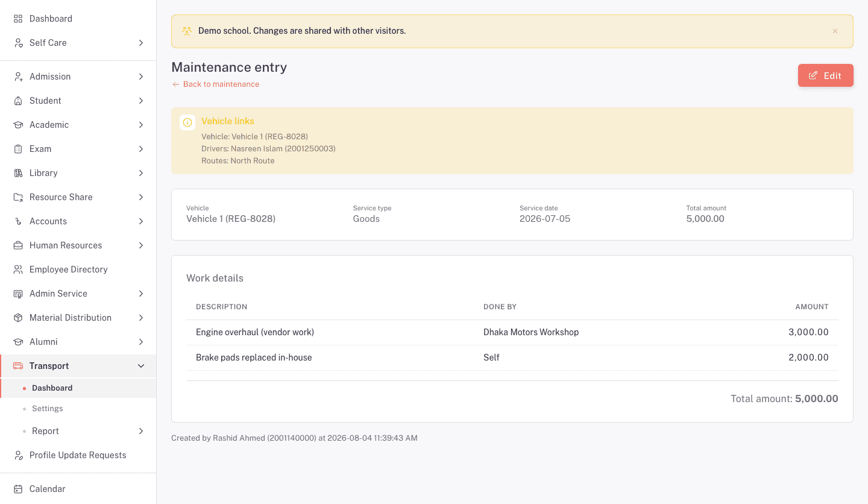Click the Human Resources briefcase icon

click(x=18, y=245)
